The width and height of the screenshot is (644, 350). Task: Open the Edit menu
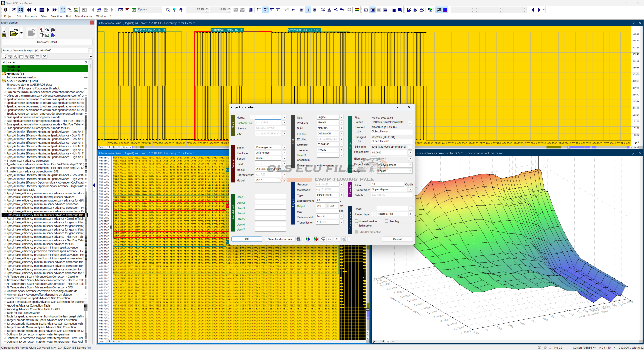click(x=19, y=16)
